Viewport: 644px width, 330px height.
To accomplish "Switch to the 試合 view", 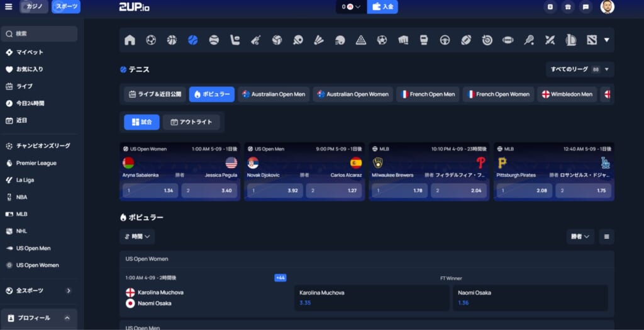I will coord(142,122).
